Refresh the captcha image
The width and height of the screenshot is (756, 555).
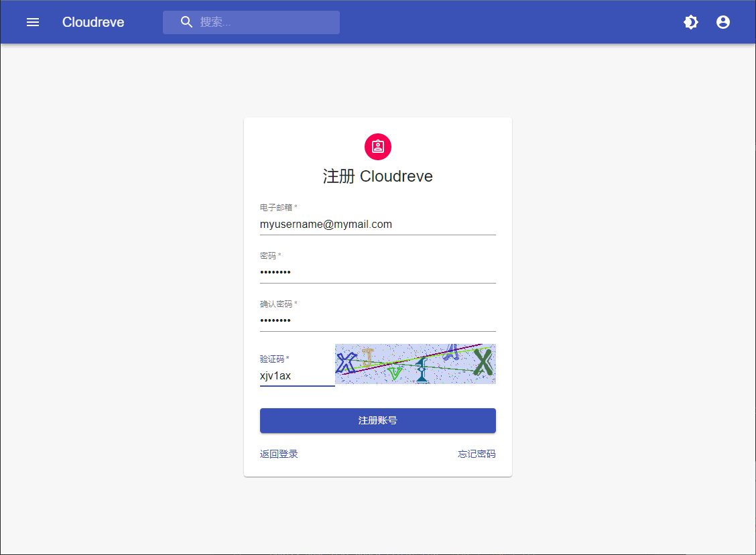tap(415, 364)
